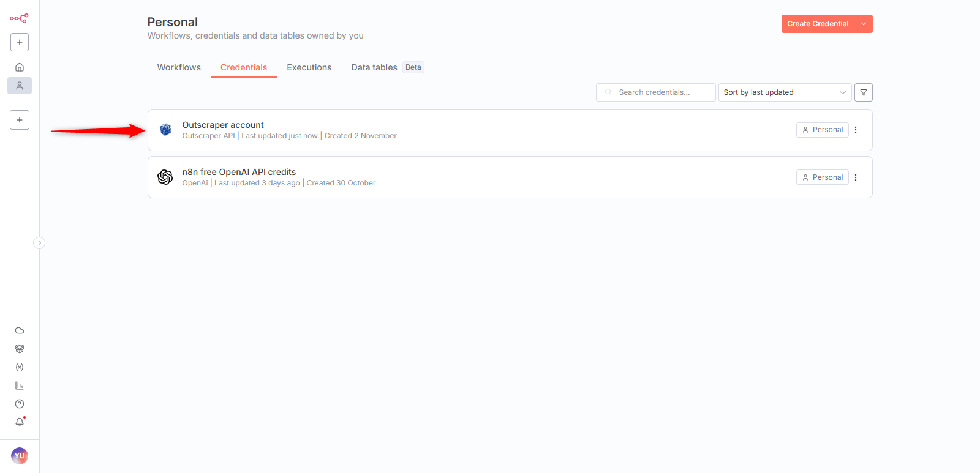Click the filter funnel icon beside sort
Image resolution: width=980 pixels, height=473 pixels.
click(x=863, y=92)
